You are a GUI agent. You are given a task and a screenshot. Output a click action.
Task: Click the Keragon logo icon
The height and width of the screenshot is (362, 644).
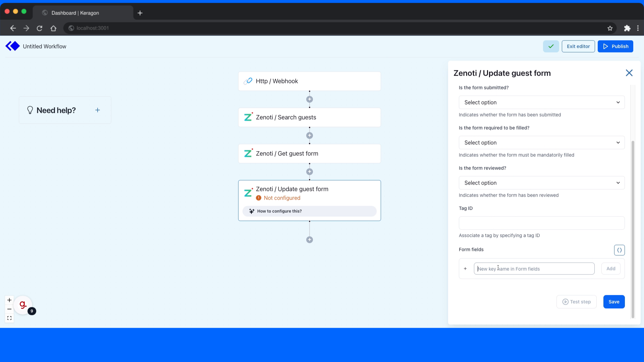tap(13, 46)
